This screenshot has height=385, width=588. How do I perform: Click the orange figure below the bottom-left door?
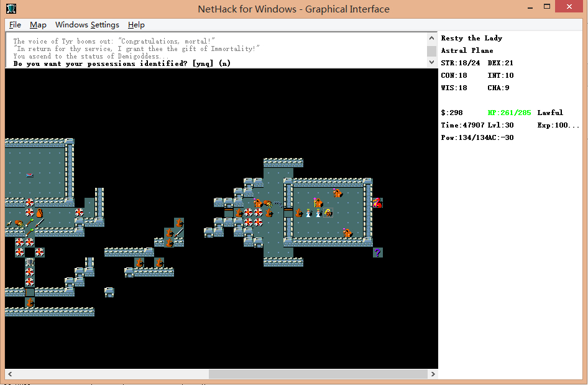pos(30,302)
